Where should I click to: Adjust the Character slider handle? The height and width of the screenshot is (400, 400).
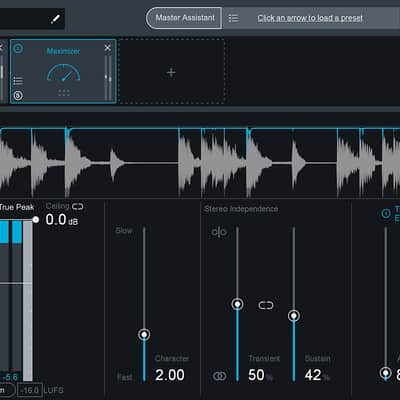pos(144,334)
